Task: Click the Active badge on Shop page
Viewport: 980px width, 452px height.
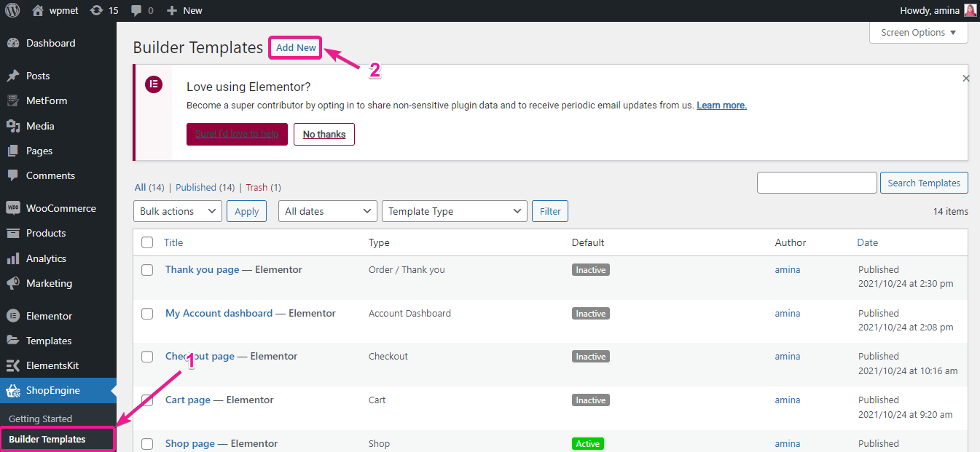Action: pyautogui.click(x=588, y=443)
